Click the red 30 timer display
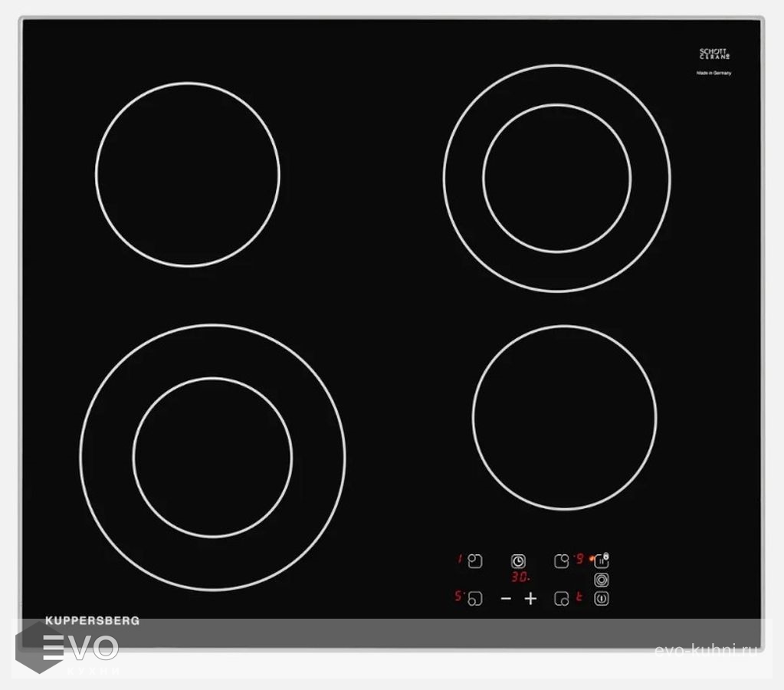The width and height of the screenshot is (784, 690). pyautogui.click(x=520, y=579)
